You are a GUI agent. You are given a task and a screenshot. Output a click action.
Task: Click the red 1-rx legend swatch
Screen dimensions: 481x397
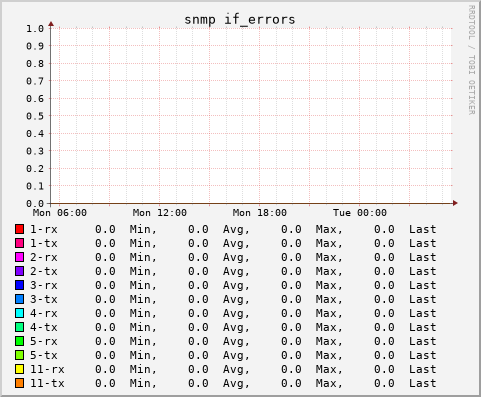(19, 229)
